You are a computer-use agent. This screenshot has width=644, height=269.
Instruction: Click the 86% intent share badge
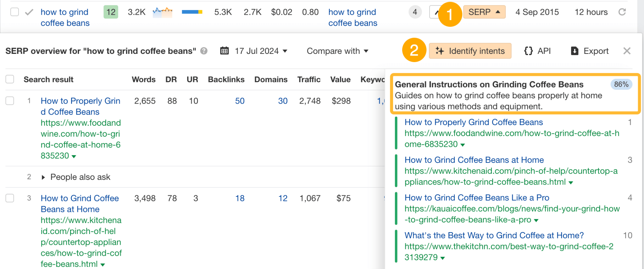pyautogui.click(x=621, y=84)
